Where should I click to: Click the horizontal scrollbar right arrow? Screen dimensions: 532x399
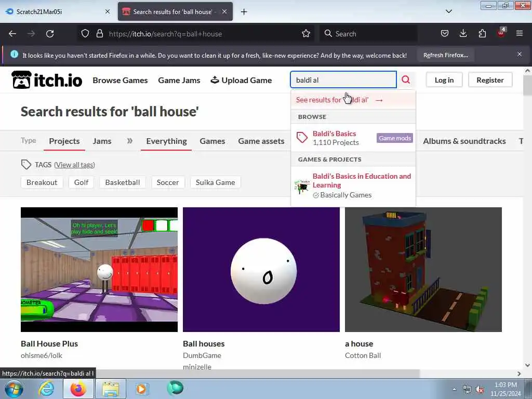coord(519,374)
